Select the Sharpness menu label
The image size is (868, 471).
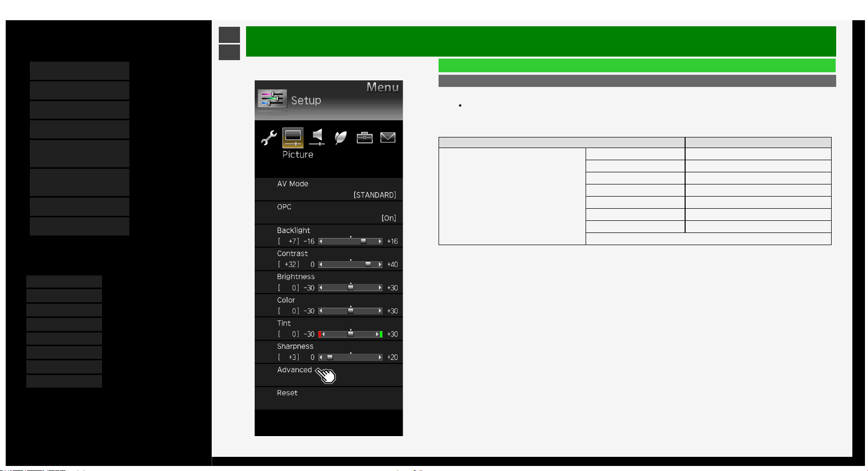coord(295,347)
